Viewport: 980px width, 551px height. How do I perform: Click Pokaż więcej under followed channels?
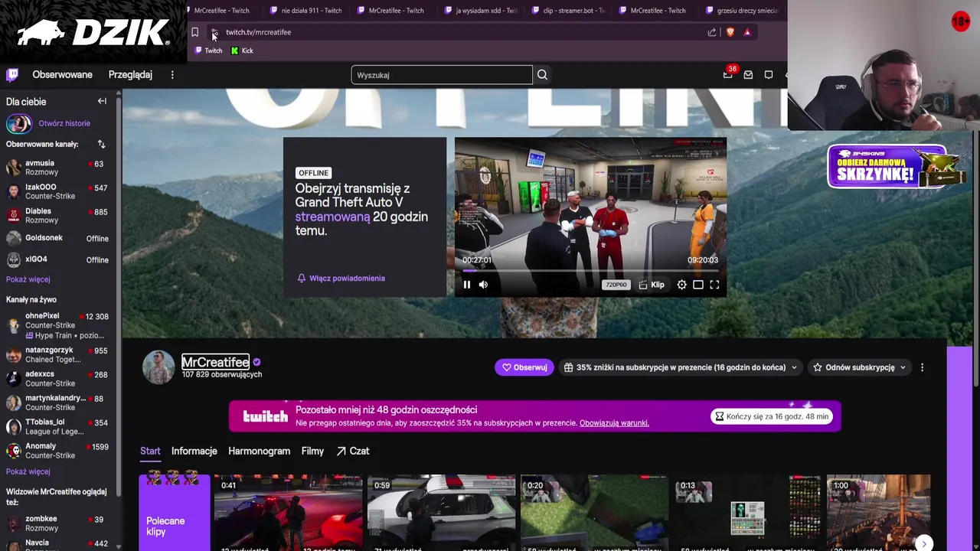(28, 279)
